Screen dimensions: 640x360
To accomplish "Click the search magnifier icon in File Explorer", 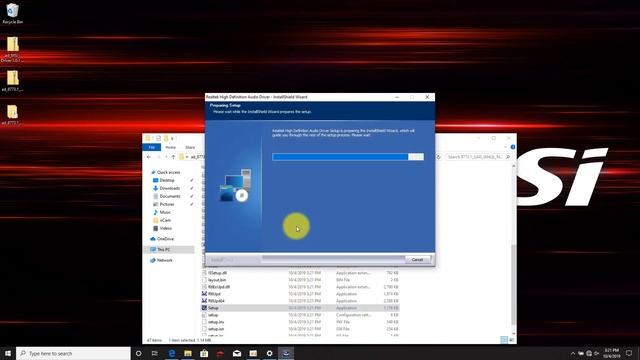I will (x=508, y=157).
